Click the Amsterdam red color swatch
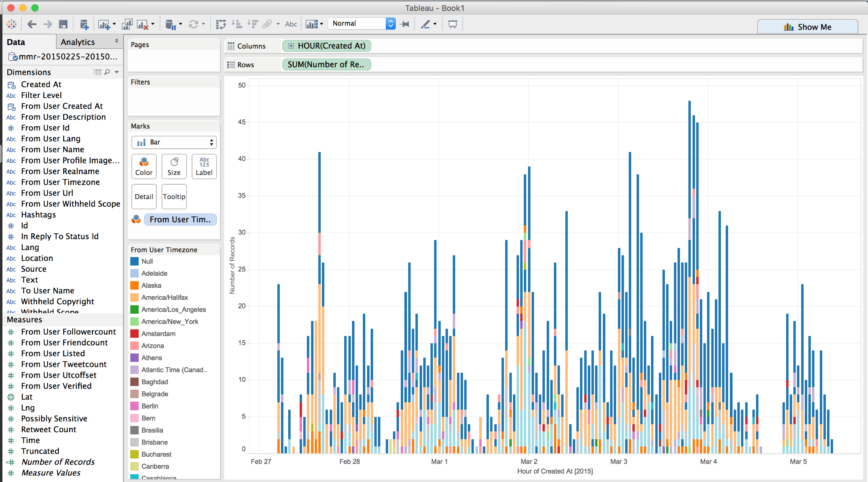868x482 pixels. click(134, 334)
